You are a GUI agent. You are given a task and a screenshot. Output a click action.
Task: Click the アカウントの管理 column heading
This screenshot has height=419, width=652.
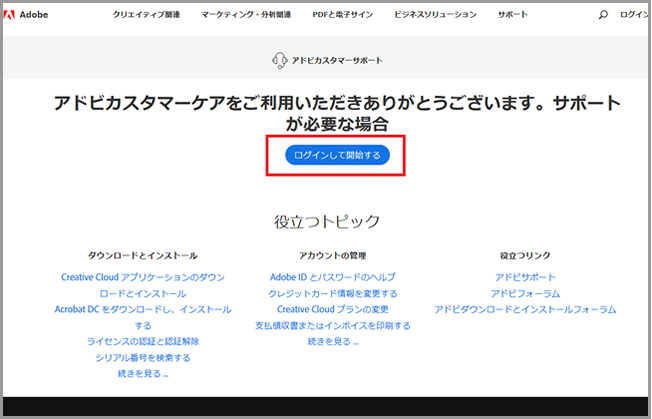[333, 255]
